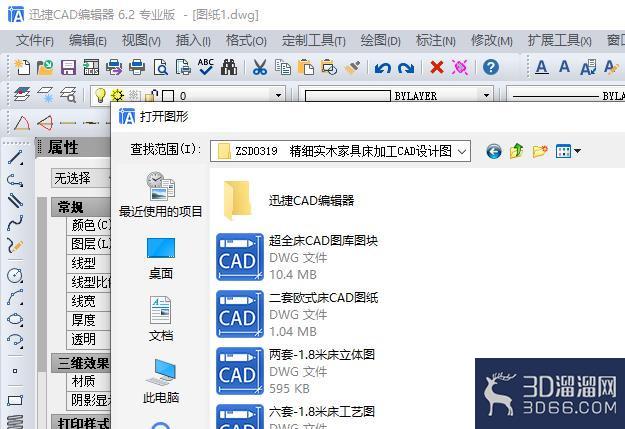Viewport: 625px width, 429px height.
Task: Go back with the blue arrow icon
Action: [494, 152]
